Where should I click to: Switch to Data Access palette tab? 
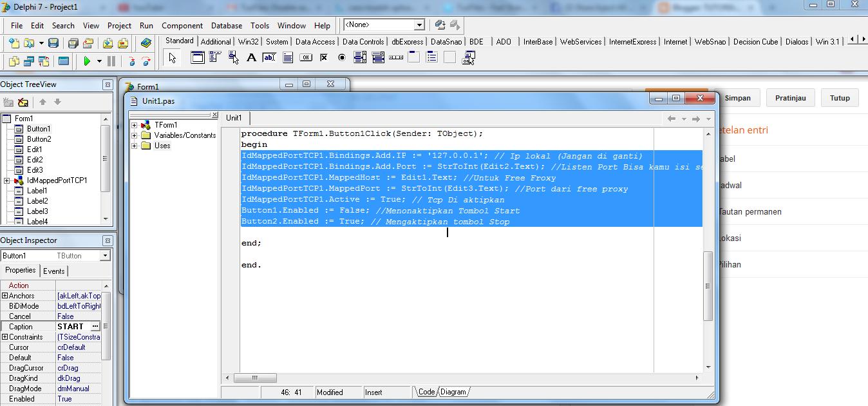coord(316,42)
